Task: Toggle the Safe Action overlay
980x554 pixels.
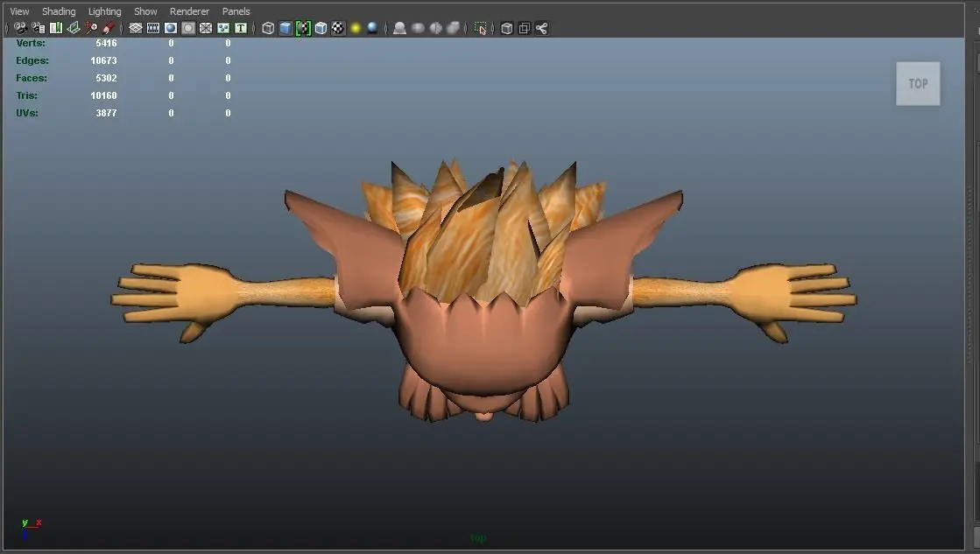Action: [x=223, y=28]
